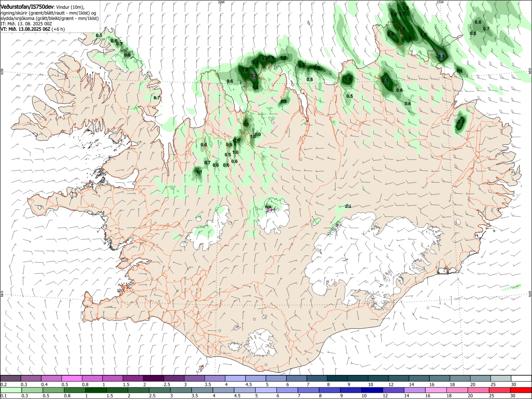Click the 3.5 precipitation value on the map
This screenshot has height=399, width=532.
point(441,57)
